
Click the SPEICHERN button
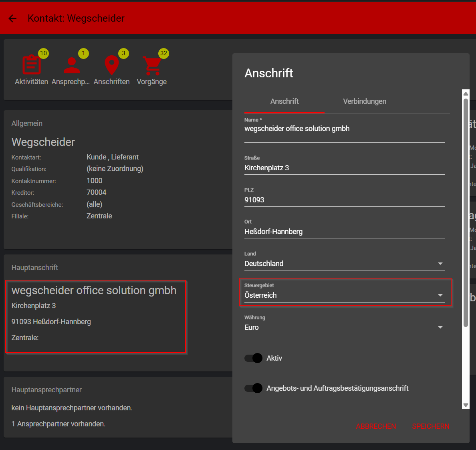coord(431,426)
